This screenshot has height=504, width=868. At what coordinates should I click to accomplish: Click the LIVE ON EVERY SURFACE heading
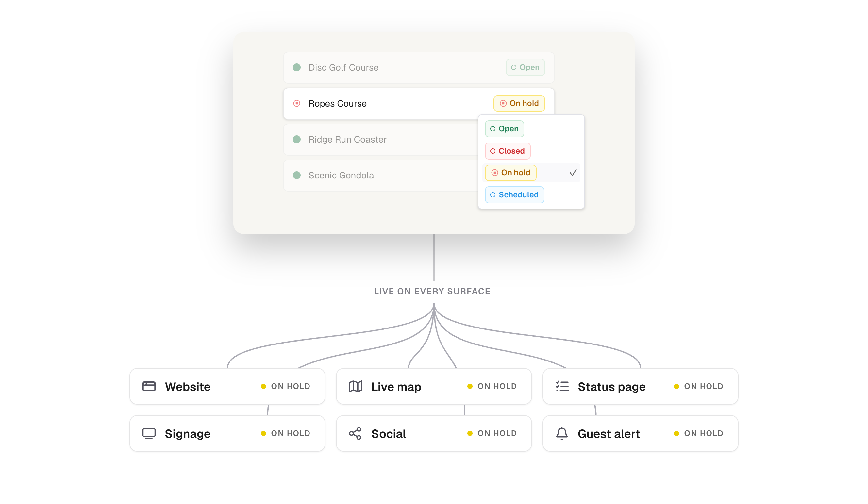click(x=432, y=292)
